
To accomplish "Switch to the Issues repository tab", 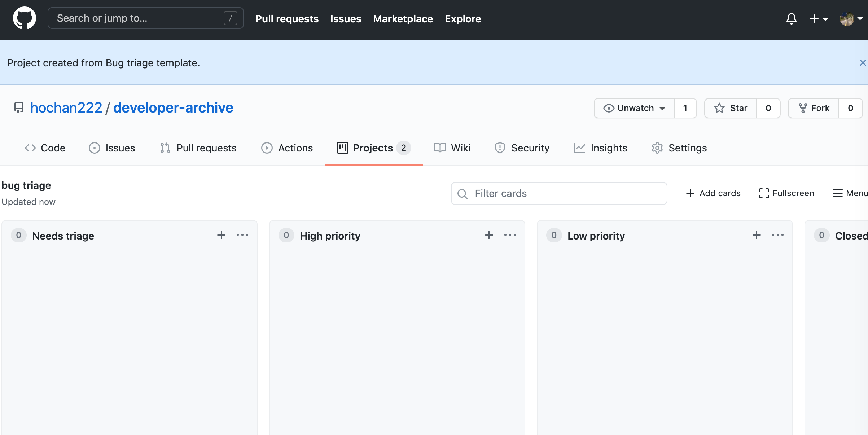I will point(112,148).
